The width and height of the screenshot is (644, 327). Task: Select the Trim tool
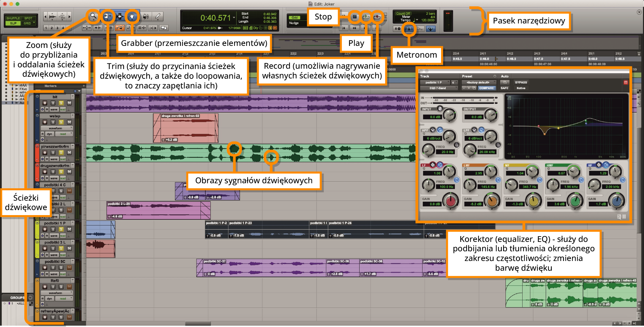click(107, 16)
